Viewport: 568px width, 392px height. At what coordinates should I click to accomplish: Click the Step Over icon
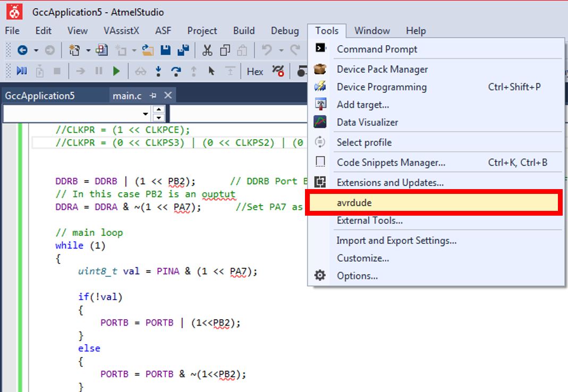[x=176, y=71]
